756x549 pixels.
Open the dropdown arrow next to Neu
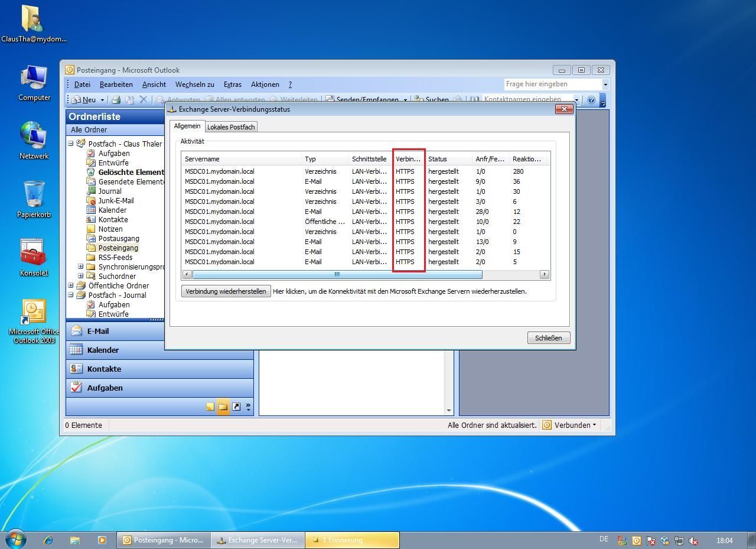[x=102, y=100]
